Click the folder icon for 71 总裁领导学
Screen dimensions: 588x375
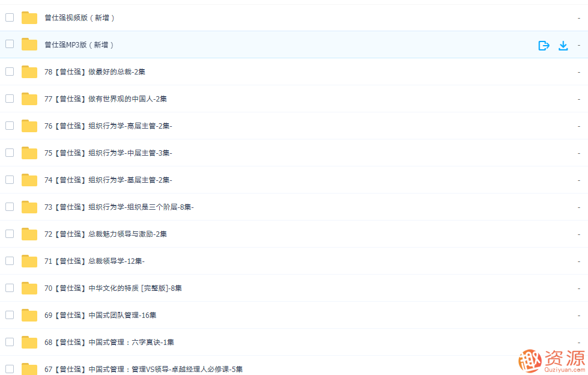point(29,261)
